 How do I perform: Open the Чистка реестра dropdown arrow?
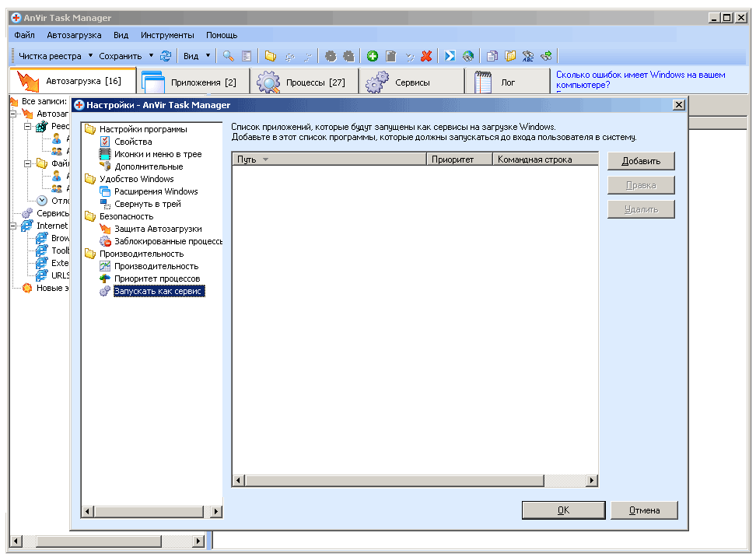pyautogui.click(x=90, y=56)
